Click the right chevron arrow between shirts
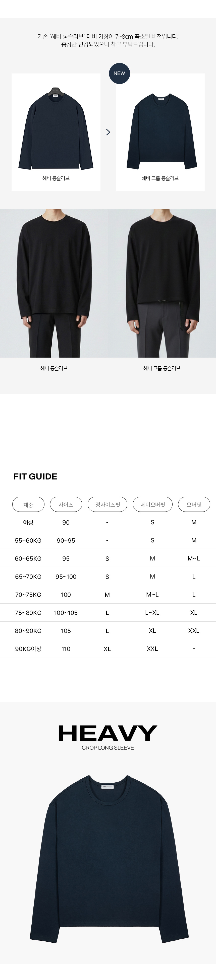The image size is (216, 980). (108, 132)
